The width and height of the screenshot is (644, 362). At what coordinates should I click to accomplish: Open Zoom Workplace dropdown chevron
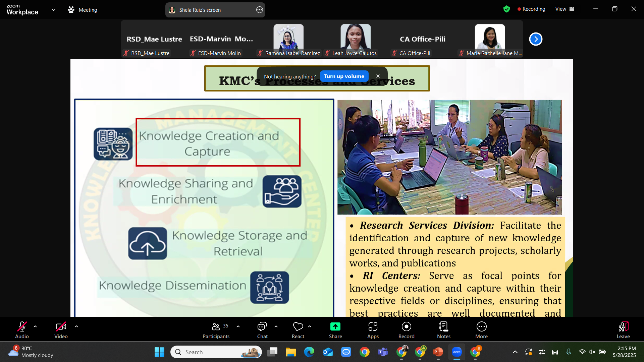click(54, 10)
